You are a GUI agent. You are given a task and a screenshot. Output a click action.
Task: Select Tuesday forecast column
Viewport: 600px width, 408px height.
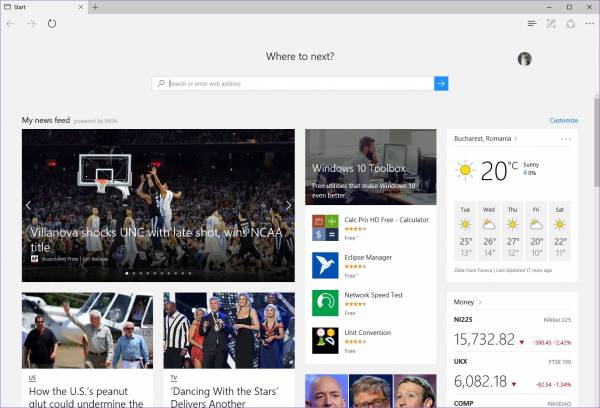[x=465, y=231]
